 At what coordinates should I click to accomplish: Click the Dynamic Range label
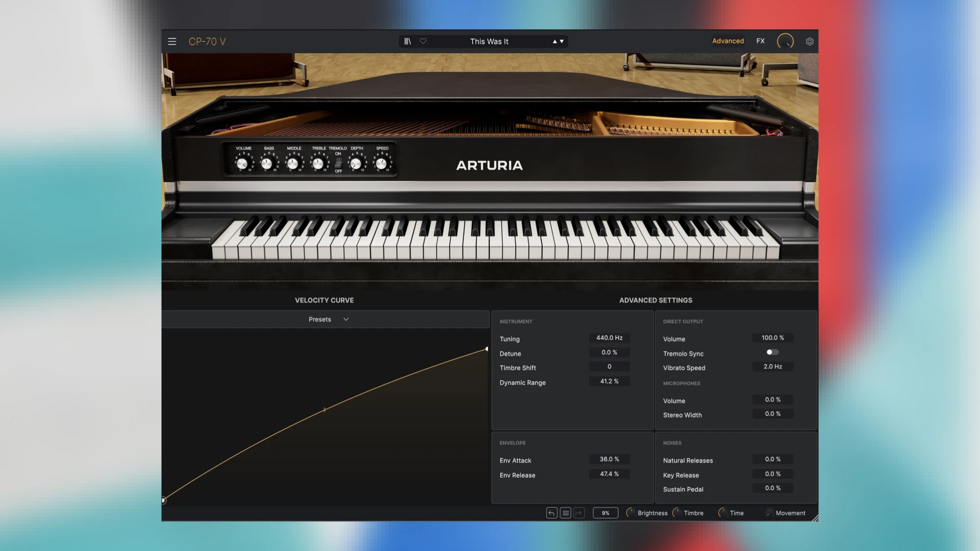(522, 383)
